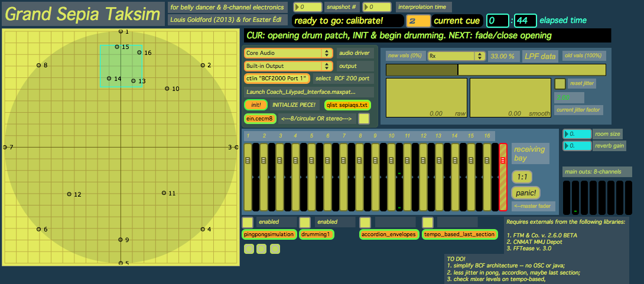This screenshot has height=284, width=644.
Task: Enable the accordion_envelopes toggle
Action: [366, 222]
